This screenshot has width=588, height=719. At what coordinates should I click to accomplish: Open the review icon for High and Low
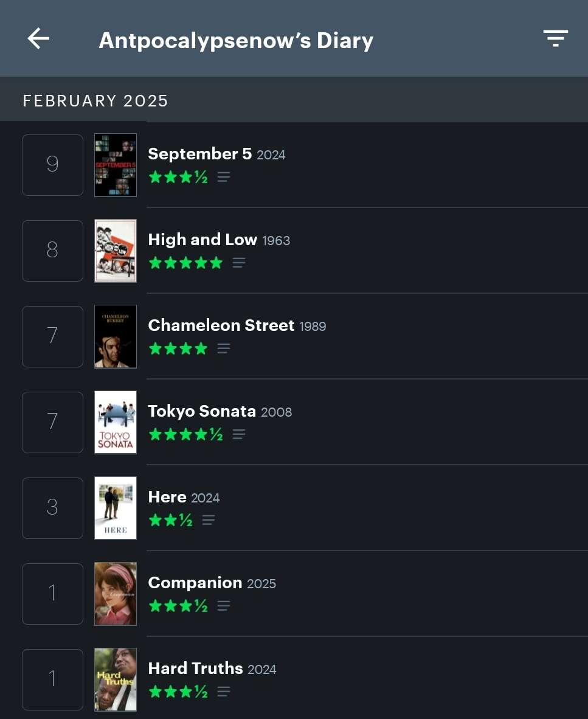pos(239,263)
